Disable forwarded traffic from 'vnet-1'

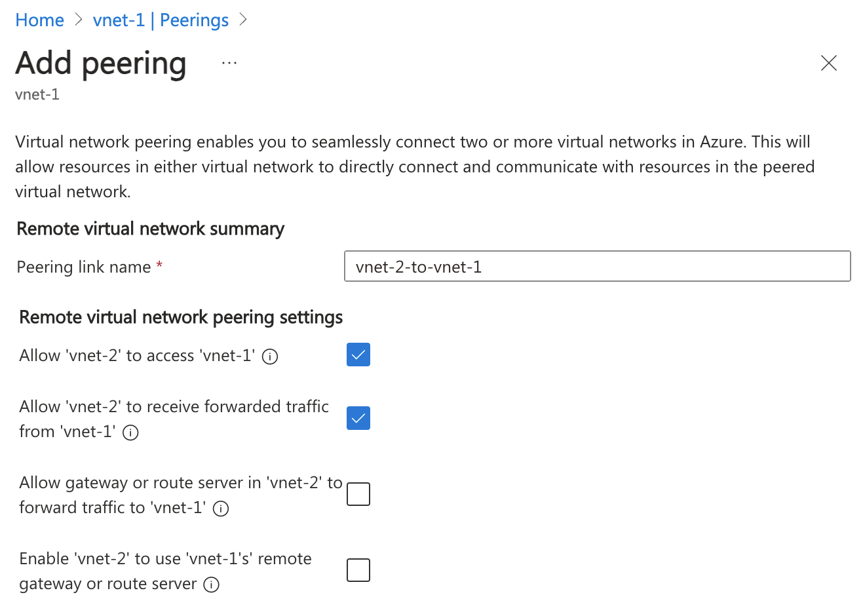tap(358, 417)
